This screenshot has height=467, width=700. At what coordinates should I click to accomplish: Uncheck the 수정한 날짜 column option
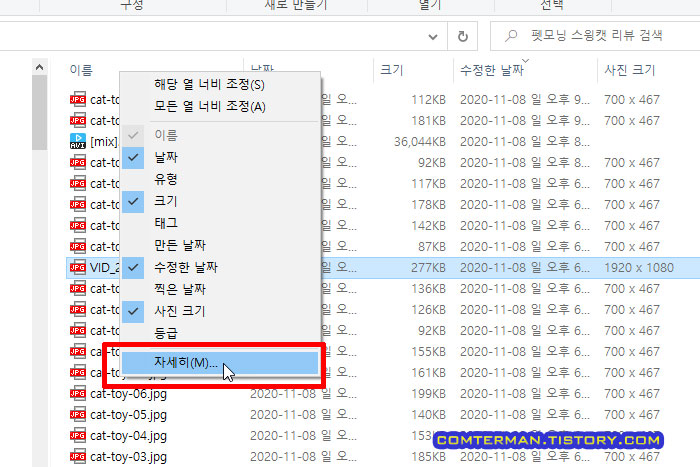(221, 267)
